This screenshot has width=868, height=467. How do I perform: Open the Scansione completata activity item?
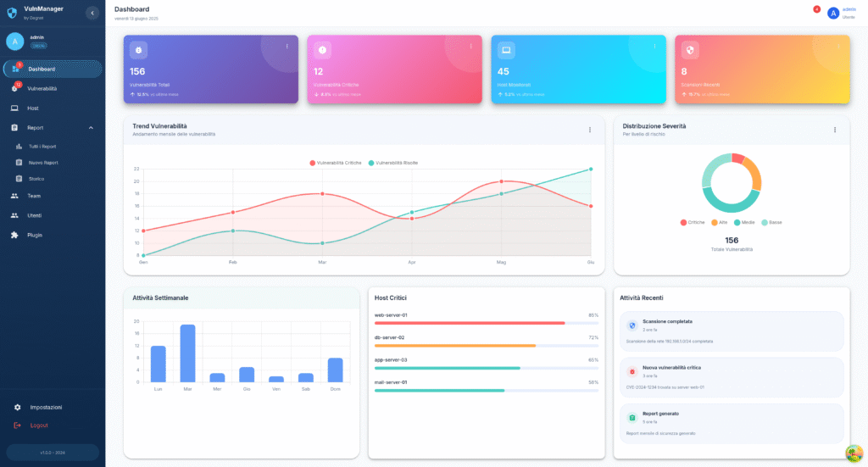coord(732,331)
